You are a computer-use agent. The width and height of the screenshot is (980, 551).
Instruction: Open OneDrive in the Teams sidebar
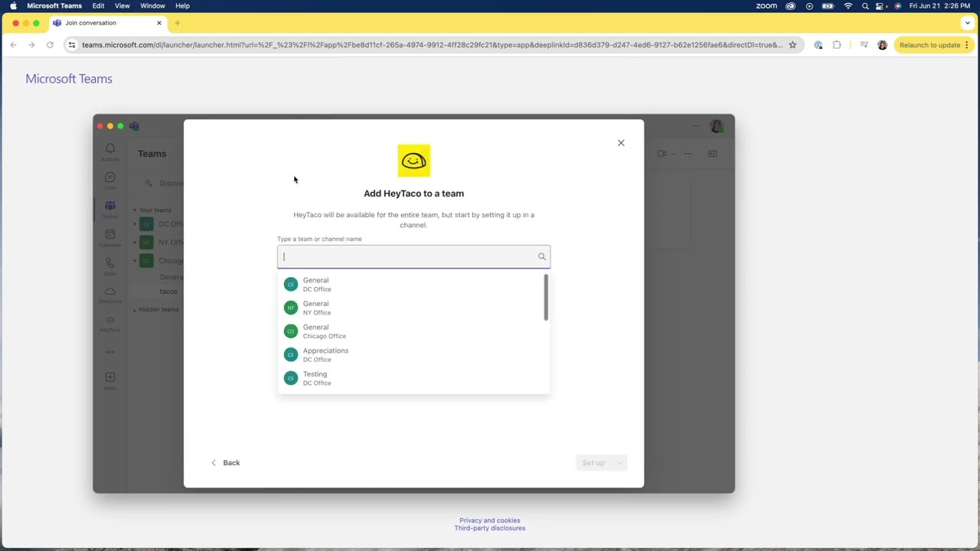[x=110, y=295]
